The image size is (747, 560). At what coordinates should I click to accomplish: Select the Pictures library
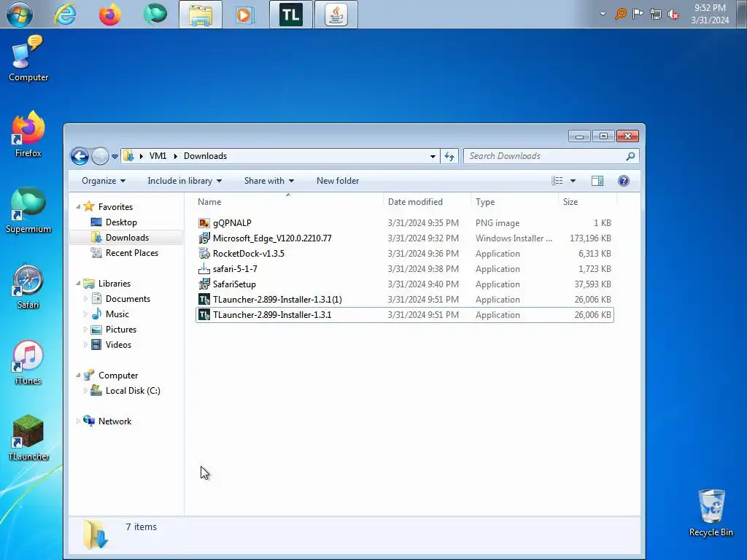(120, 330)
